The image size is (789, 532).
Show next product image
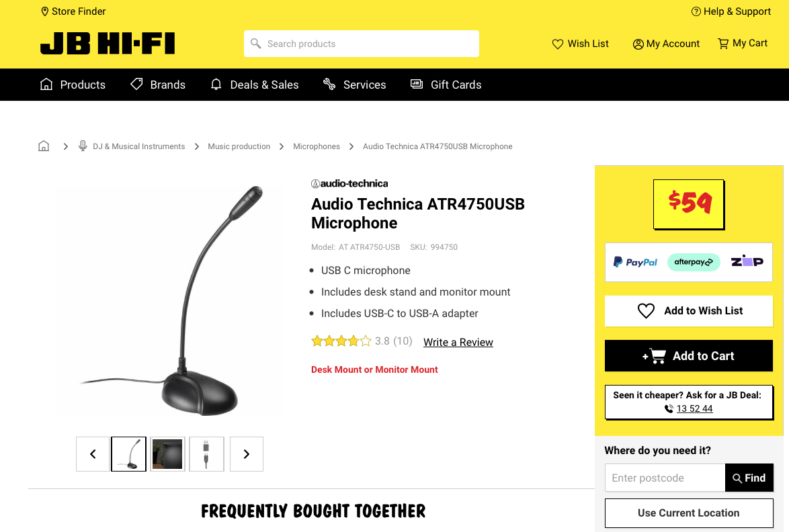tap(247, 454)
